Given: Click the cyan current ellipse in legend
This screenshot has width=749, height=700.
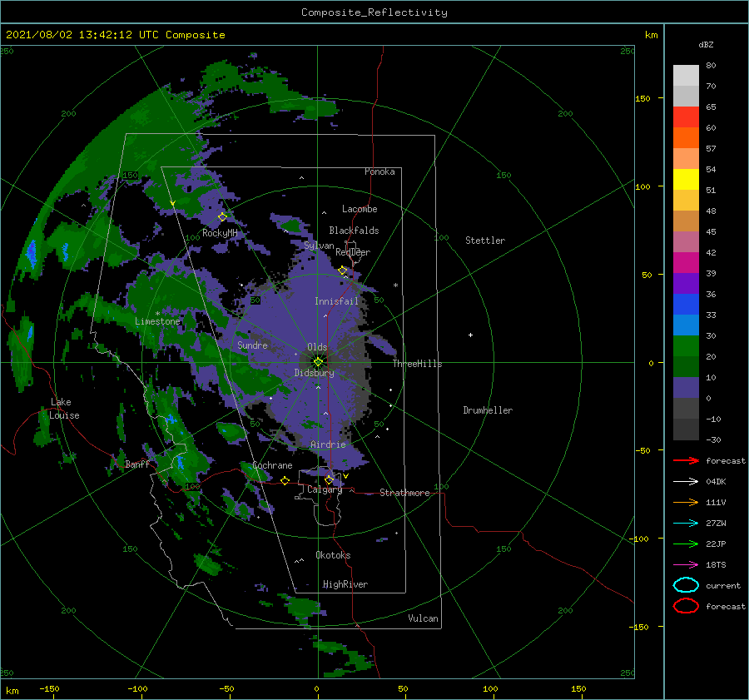Looking at the screenshot, I should coord(686,585).
